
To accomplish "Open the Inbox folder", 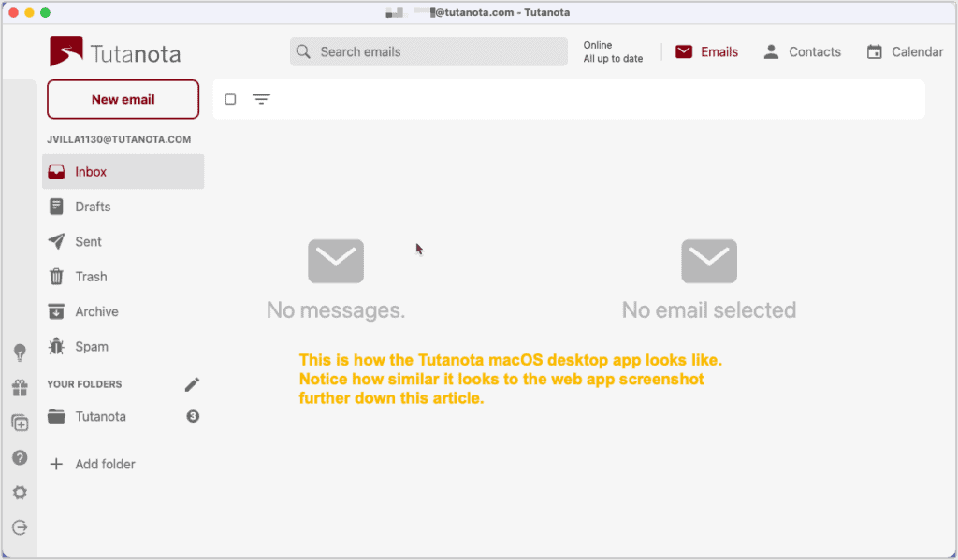I will (x=123, y=172).
